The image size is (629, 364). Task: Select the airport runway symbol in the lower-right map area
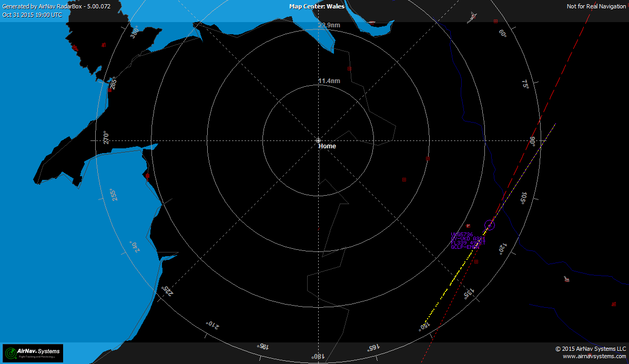click(566, 279)
